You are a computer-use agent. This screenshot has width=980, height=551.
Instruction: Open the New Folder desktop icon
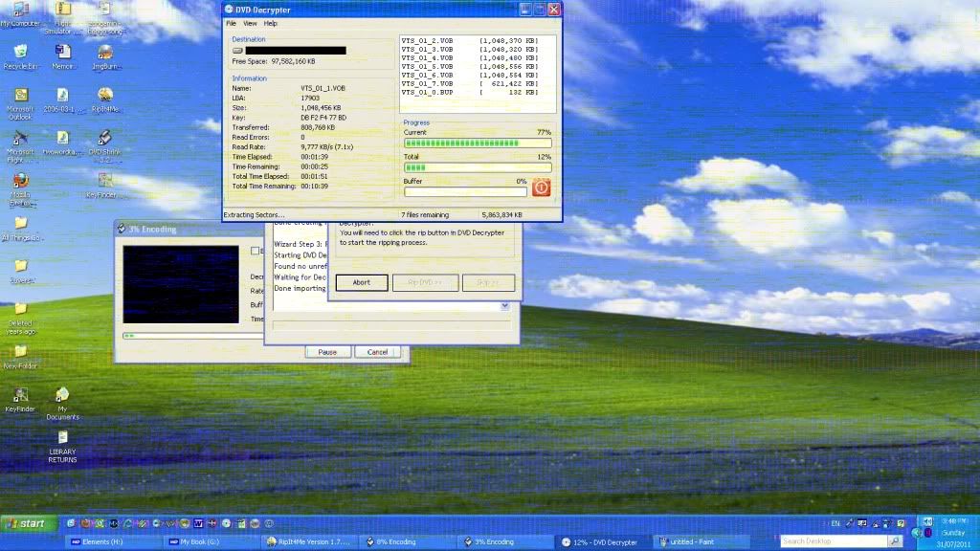point(21,357)
